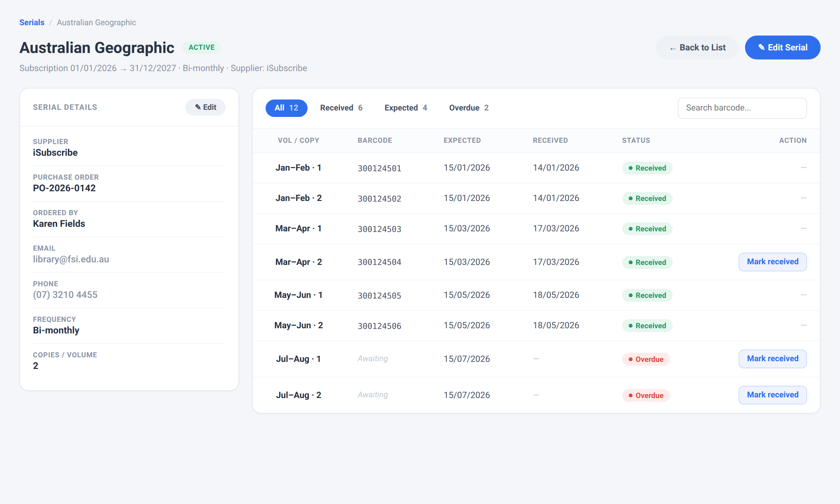The width and height of the screenshot is (840, 504).
Task: Click Overdue status for Jul–Aug · 1
Action: click(x=646, y=359)
